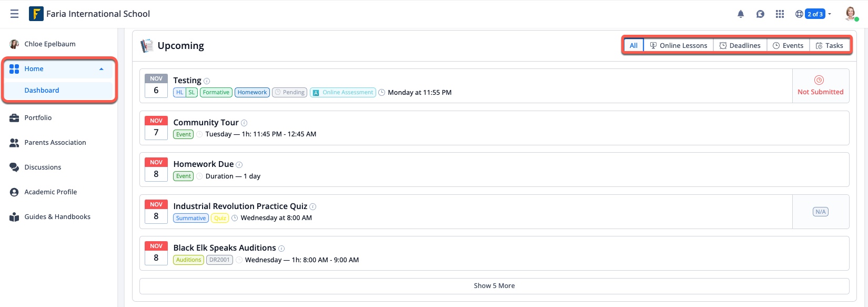
Task: Open the hamburger navigation menu
Action: tap(14, 14)
